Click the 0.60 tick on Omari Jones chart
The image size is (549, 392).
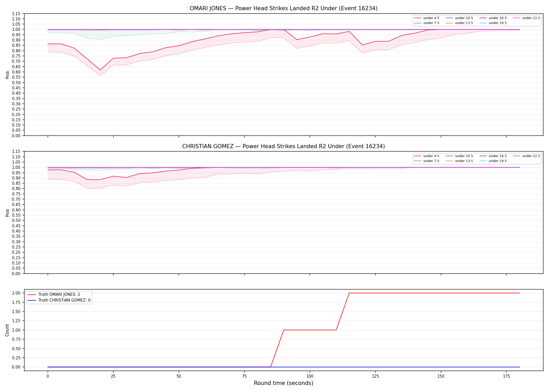pyautogui.click(x=16, y=72)
